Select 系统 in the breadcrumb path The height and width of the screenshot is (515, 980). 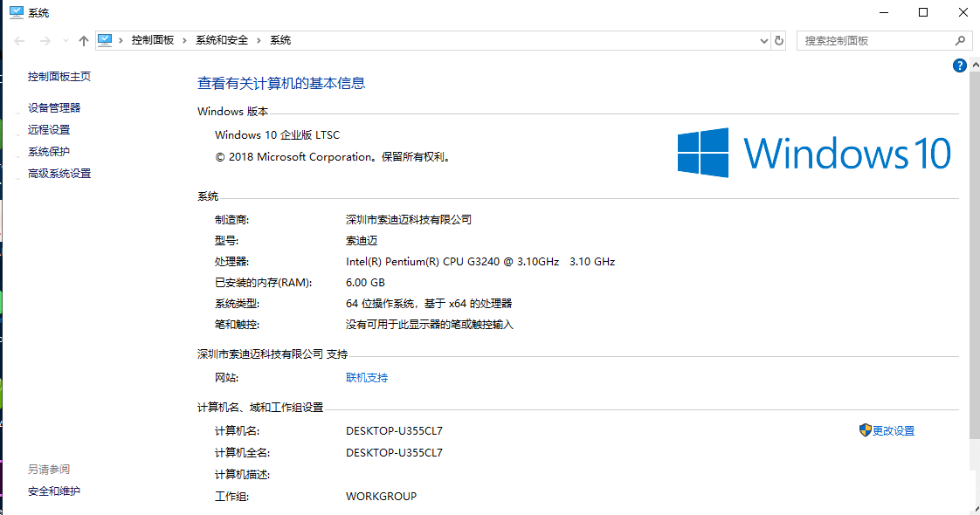280,40
